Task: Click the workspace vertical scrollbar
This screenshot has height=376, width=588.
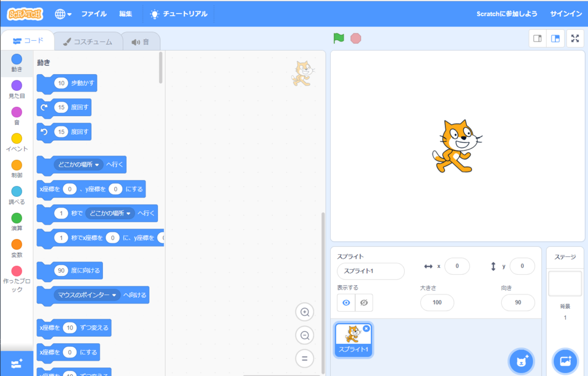Action: 323,293
